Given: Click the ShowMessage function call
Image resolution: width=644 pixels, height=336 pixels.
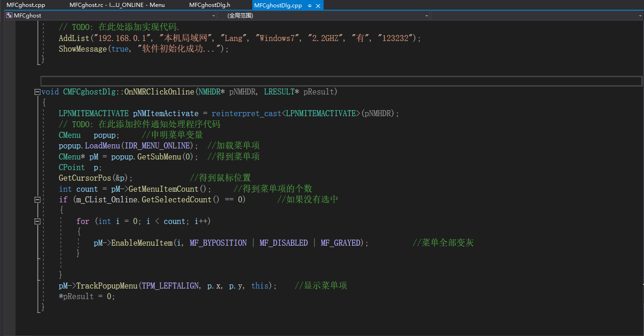Looking at the screenshot, I should pos(82,49).
